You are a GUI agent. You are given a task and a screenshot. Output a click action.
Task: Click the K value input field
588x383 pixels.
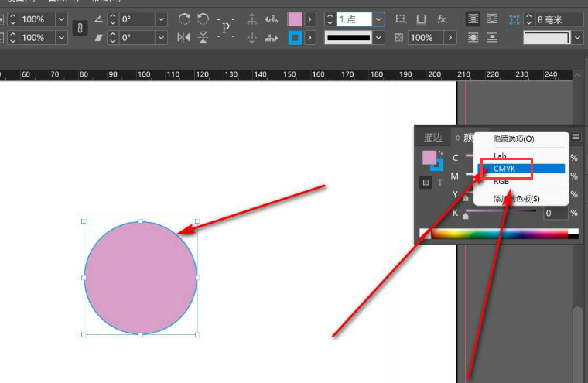(556, 213)
